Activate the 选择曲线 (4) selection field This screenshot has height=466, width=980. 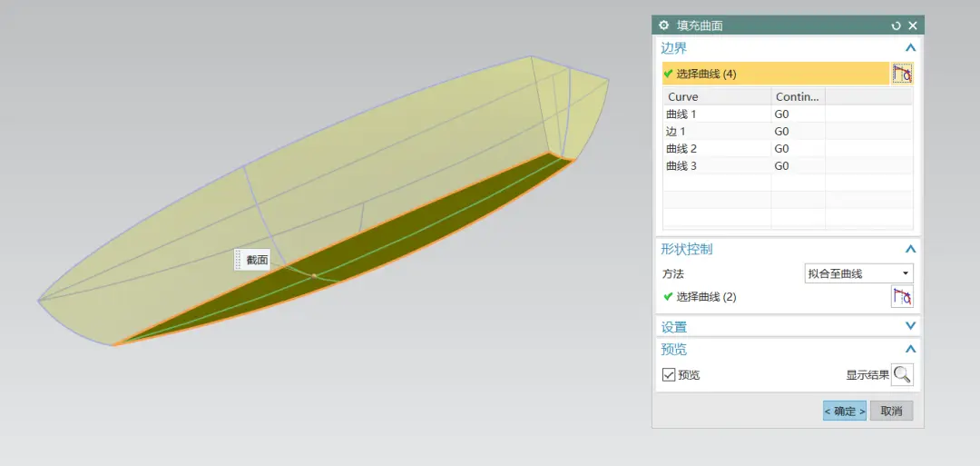coord(776,74)
